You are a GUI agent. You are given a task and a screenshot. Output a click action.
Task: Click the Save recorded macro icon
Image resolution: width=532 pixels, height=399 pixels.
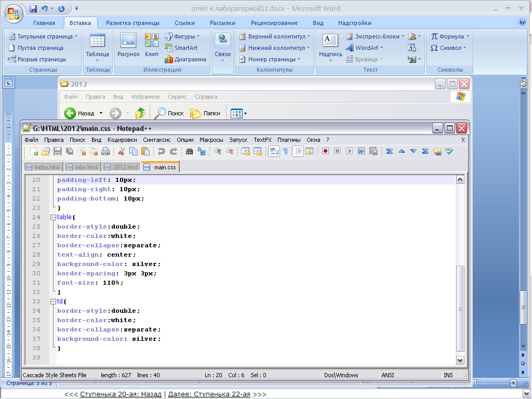pyautogui.click(x=373, y=151)
